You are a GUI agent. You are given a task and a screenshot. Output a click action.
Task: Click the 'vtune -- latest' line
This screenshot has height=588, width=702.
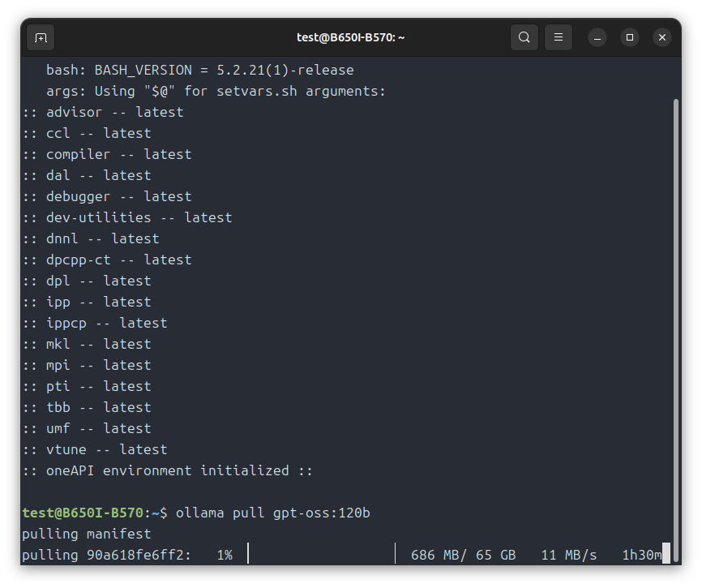[x=95, y=449]
